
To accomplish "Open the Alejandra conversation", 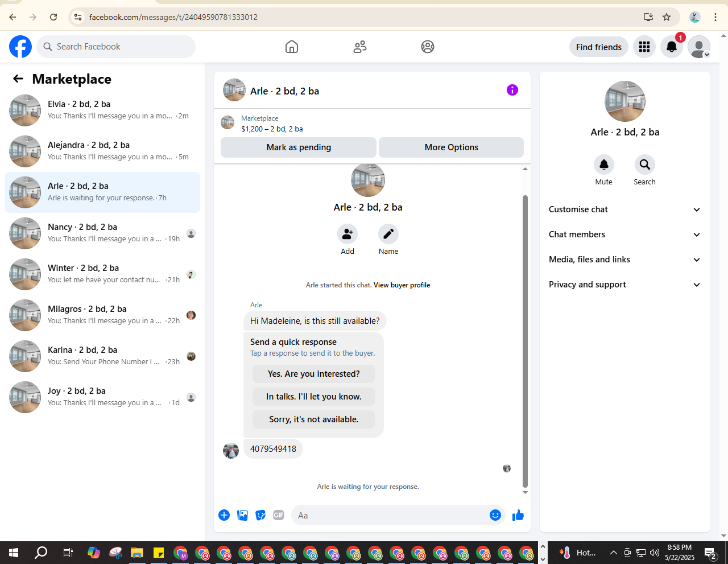I will click(102, 151).
